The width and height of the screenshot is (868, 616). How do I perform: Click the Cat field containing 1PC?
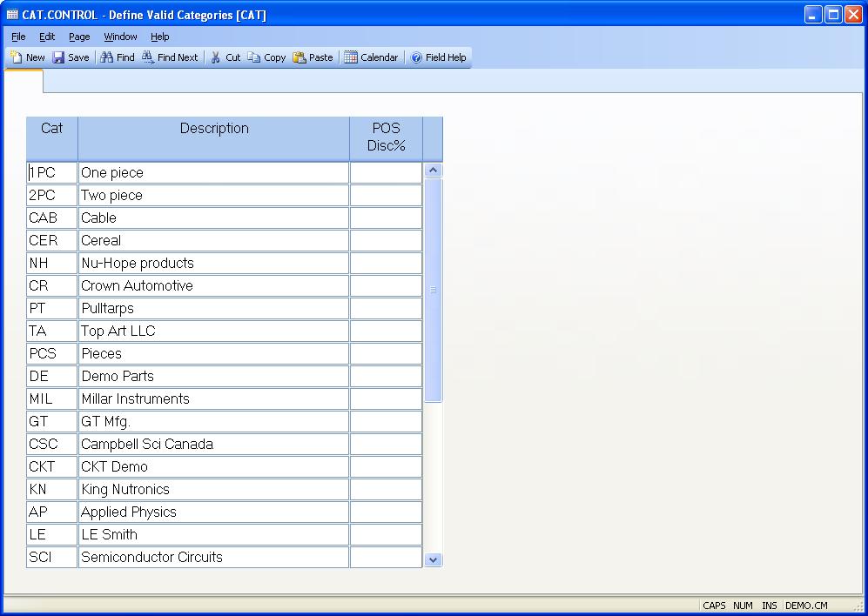click(52, 172)
